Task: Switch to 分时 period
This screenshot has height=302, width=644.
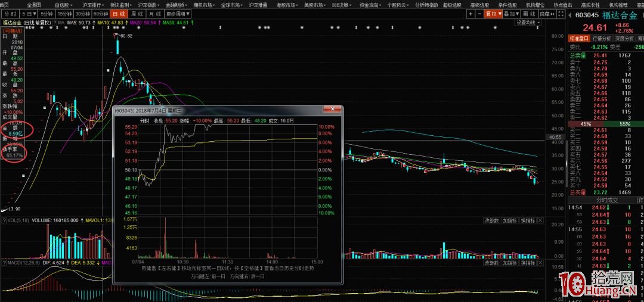Action: click(x=10, y=14)
